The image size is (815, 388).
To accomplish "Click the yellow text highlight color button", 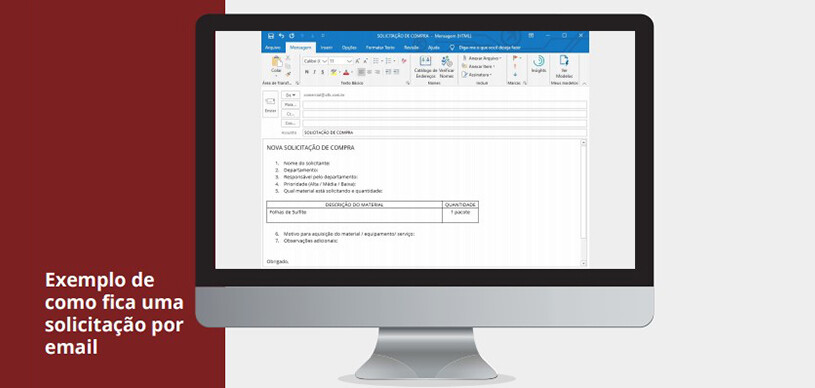I will click(x=334, y=72).
